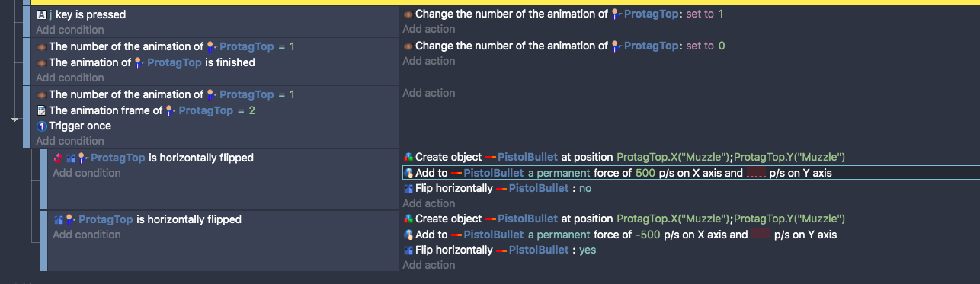This screenshot has height=284, width=980.
Task: Click the flip icon of "Flip horizontally PistolBullet: yes"
Action: point(408,250)
